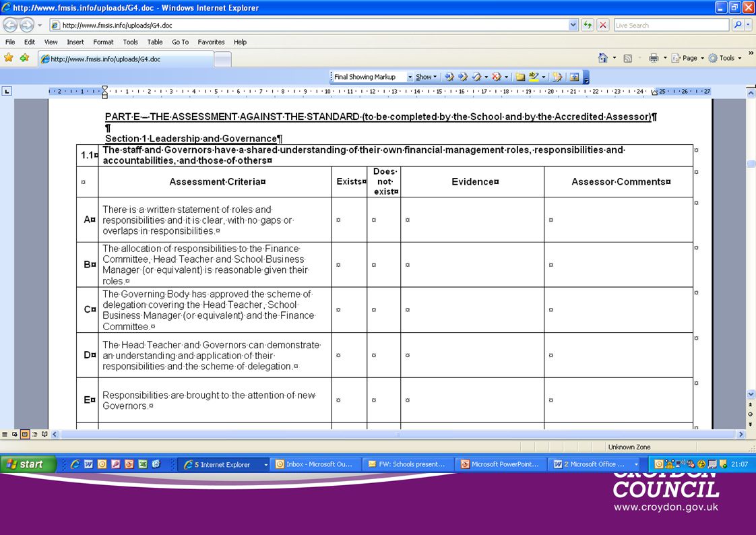
Task: Switch to Microsoft PowerPoint taskbar button
Action: click(500, 464)
